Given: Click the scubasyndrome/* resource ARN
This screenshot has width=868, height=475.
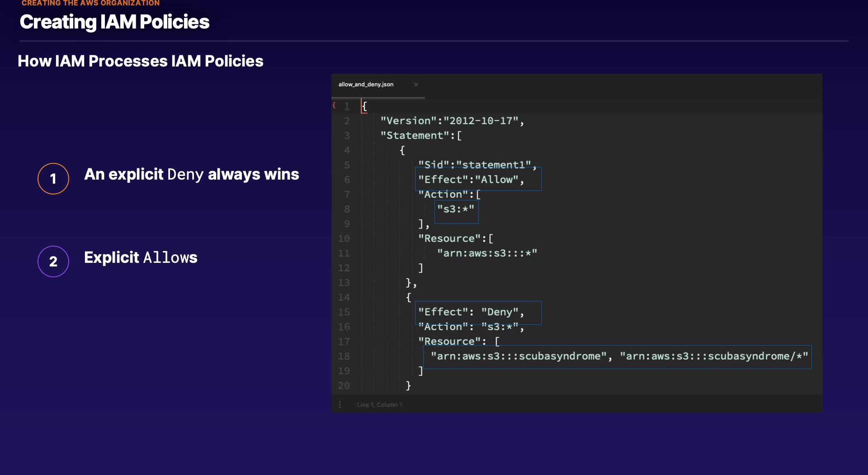Looking at the screenshot, I should pos(714,356).
